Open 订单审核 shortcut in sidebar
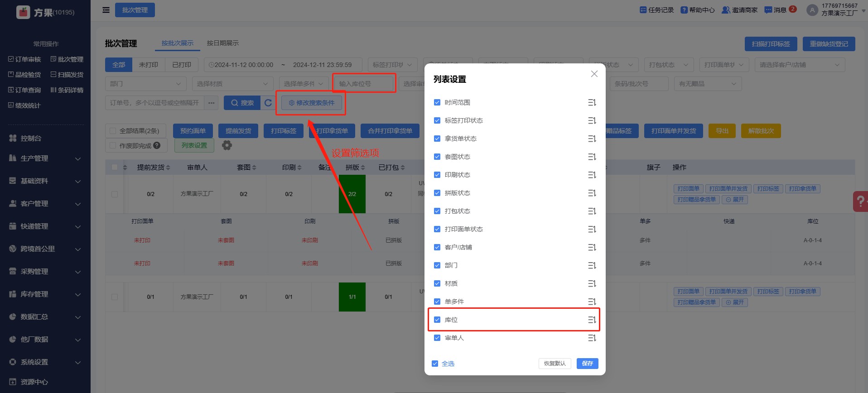Image resolution: width=868 pixels, height=393 pixels. [x=24, y=59]
